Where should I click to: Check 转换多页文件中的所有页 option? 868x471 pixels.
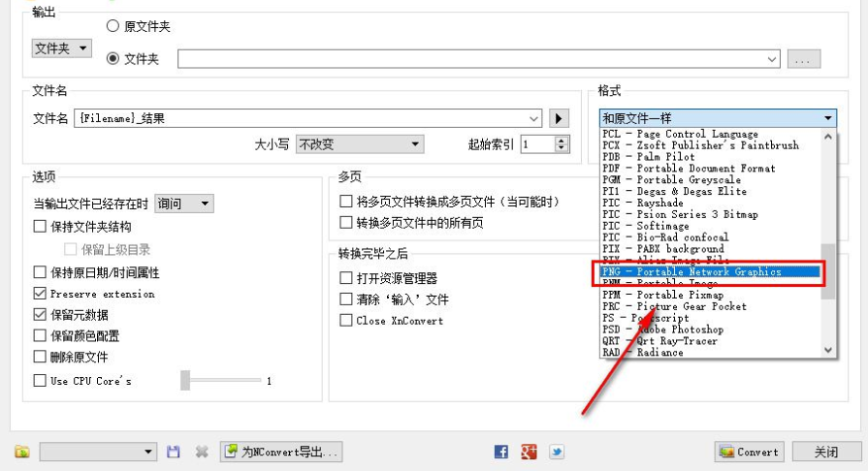coord(346,223)
